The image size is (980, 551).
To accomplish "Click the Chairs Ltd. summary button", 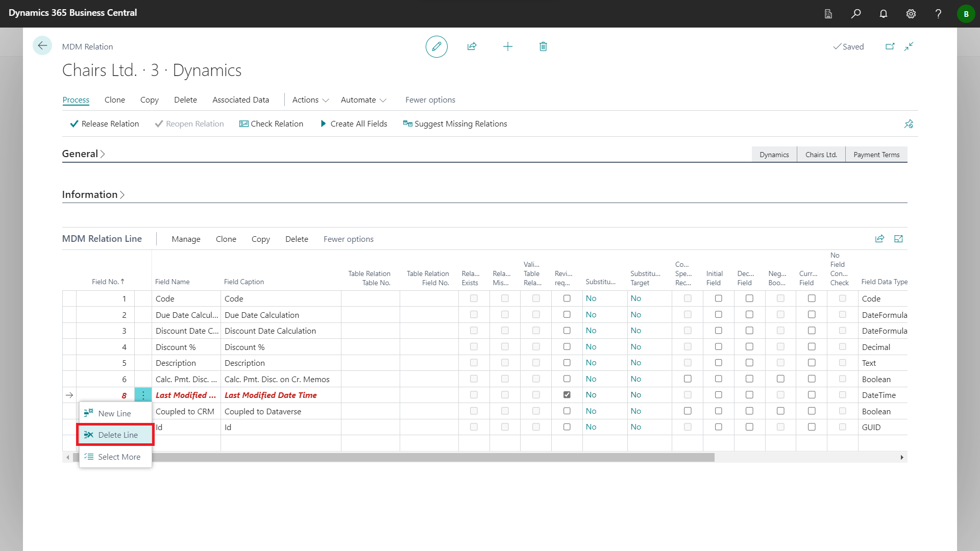I will click(821, 155).
